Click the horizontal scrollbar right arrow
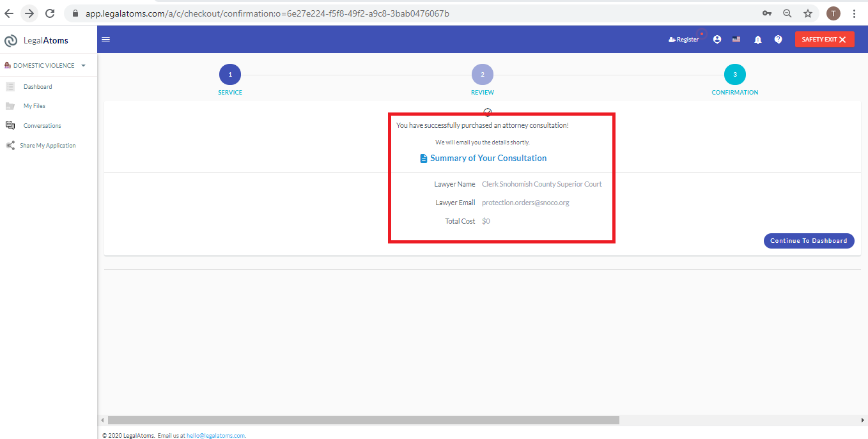 pos(863,420)
